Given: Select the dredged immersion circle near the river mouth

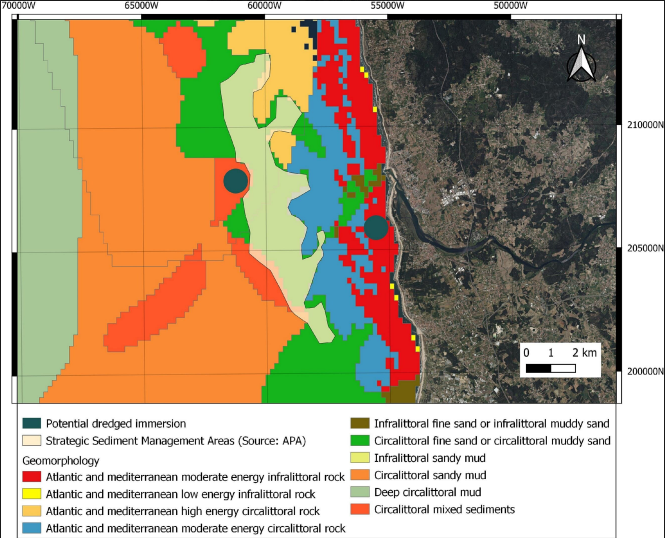Looking at the screenshot, I should [x=376, y=227].
